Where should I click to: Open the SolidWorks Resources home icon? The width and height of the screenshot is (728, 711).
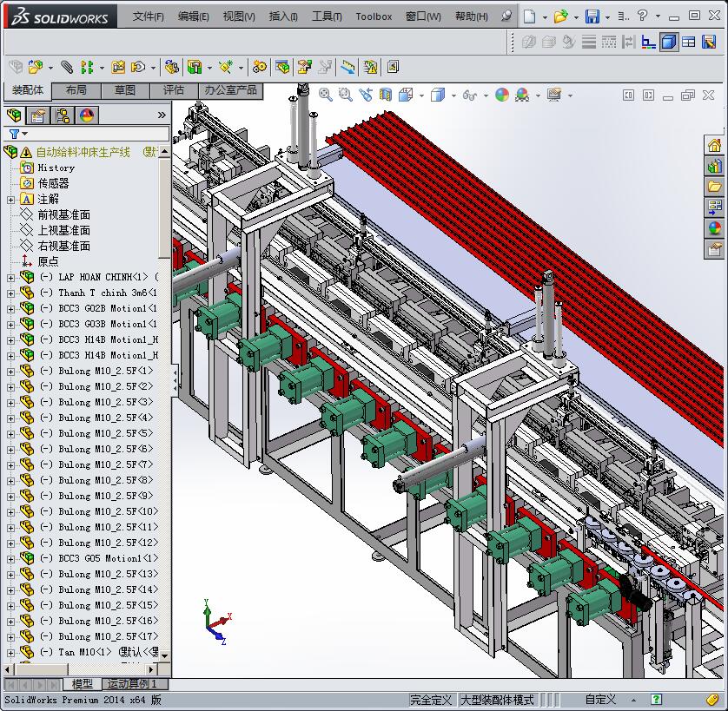click(x=714, y=145)
